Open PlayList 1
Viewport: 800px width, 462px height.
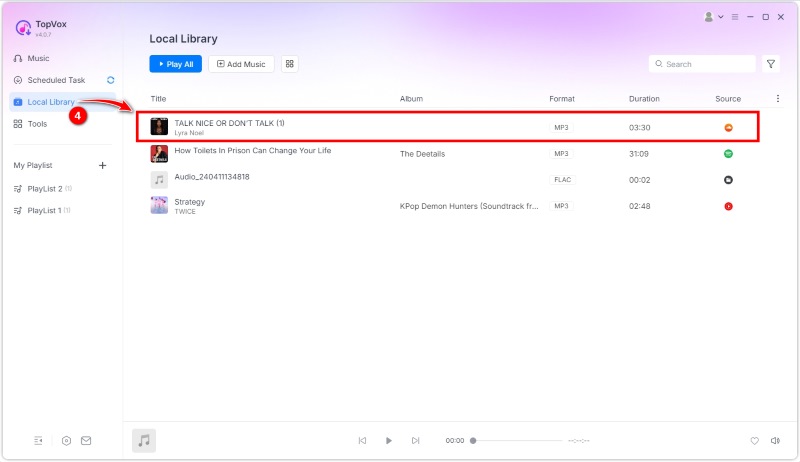pyautogui.click(x=44, y=211)
